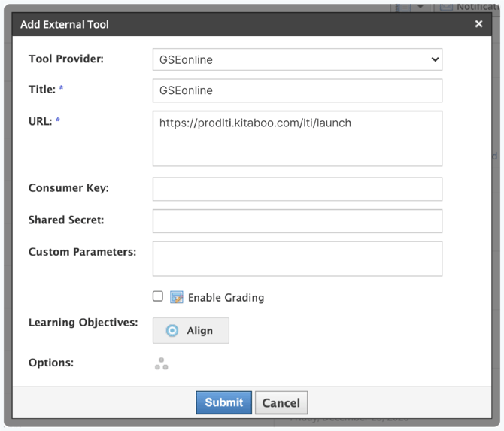Click the Enable Grading label text
This screenshot has height=431, width=504.
(x=226, y=297)
